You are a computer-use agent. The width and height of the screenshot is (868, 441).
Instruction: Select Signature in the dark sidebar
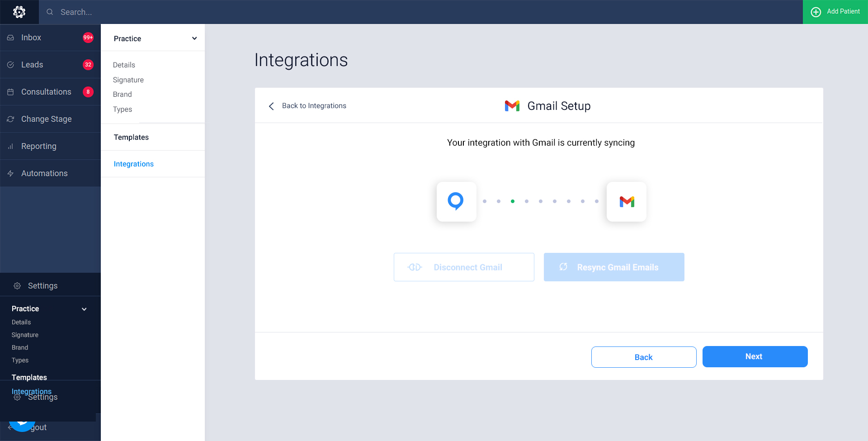click(x=25, y=335)
